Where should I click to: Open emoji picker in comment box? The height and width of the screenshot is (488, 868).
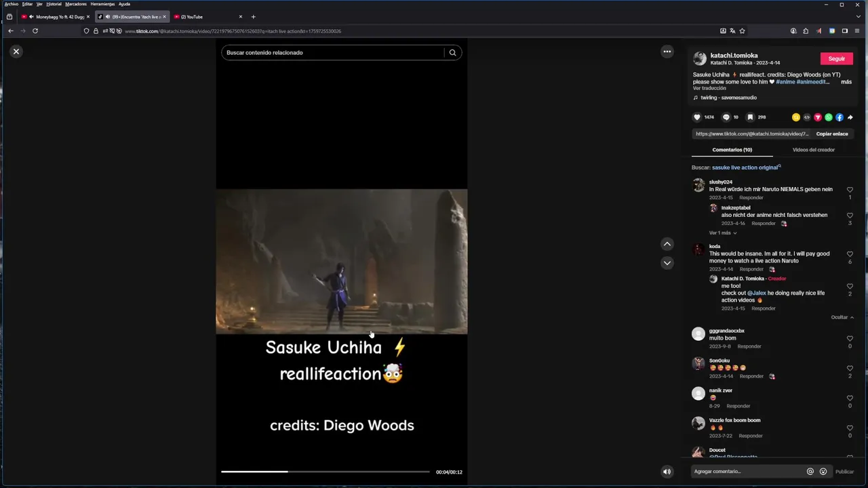(x=823, y=472)
